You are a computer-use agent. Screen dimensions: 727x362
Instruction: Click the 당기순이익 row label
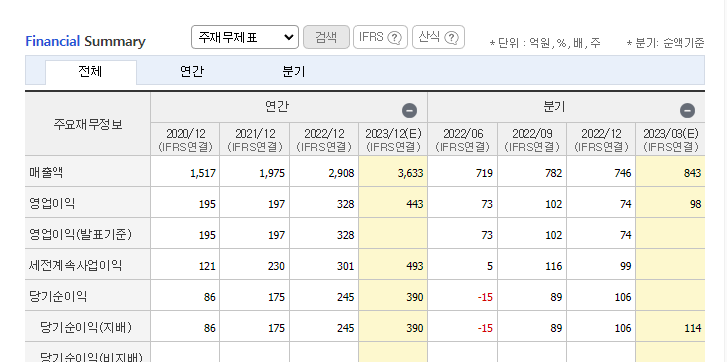click(57, 297)
